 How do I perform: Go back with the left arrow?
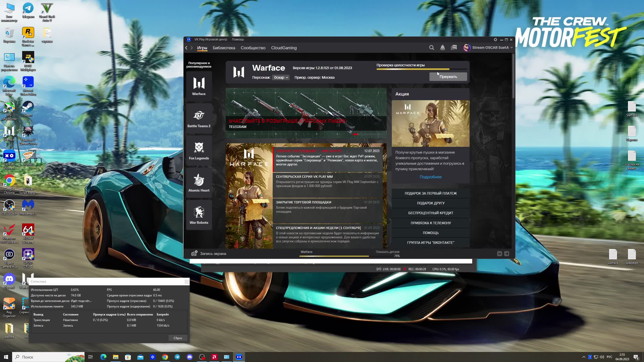pos(186,48)
